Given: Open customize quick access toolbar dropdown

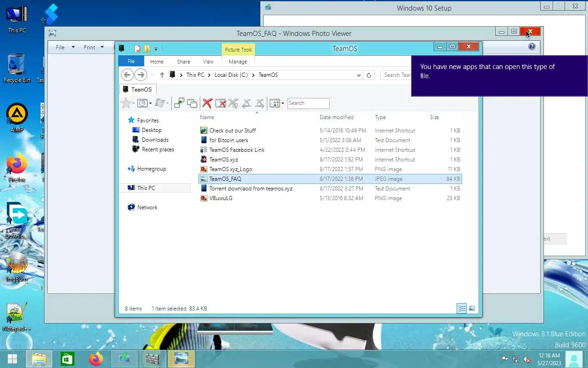Looking at the screenshot, I should click(156, 49).
